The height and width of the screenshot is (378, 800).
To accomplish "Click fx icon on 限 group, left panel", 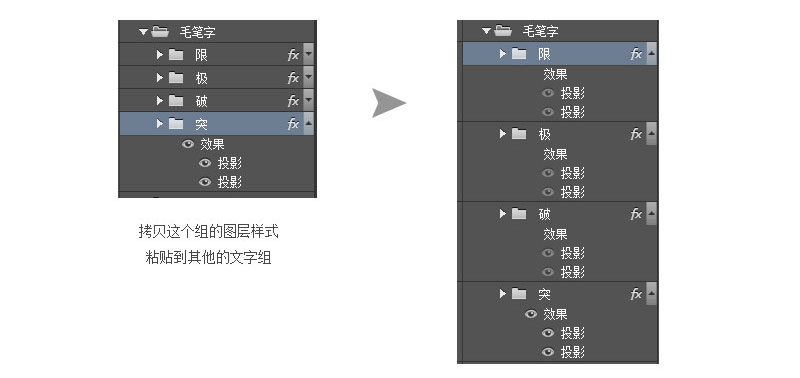I will click(x=293, y=55).
